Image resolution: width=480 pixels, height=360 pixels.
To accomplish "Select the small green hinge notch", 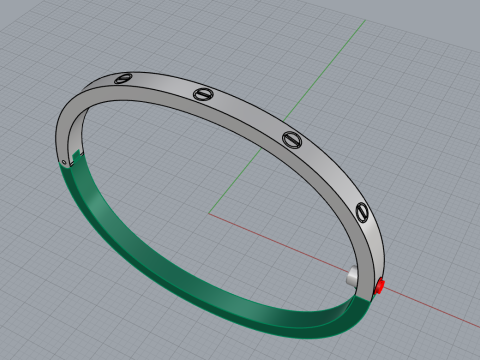I will (x=76, y=155).
